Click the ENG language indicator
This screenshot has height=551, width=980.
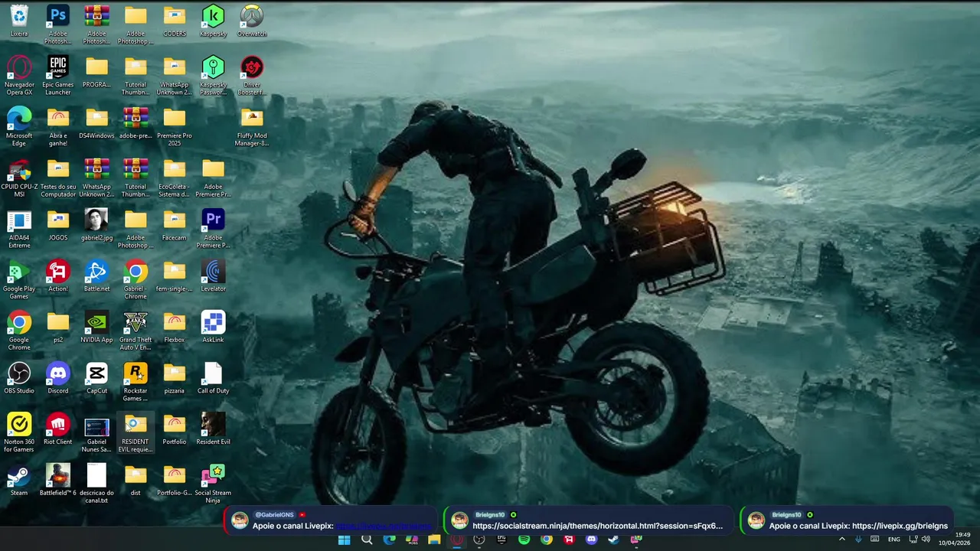tap(893, 540)
